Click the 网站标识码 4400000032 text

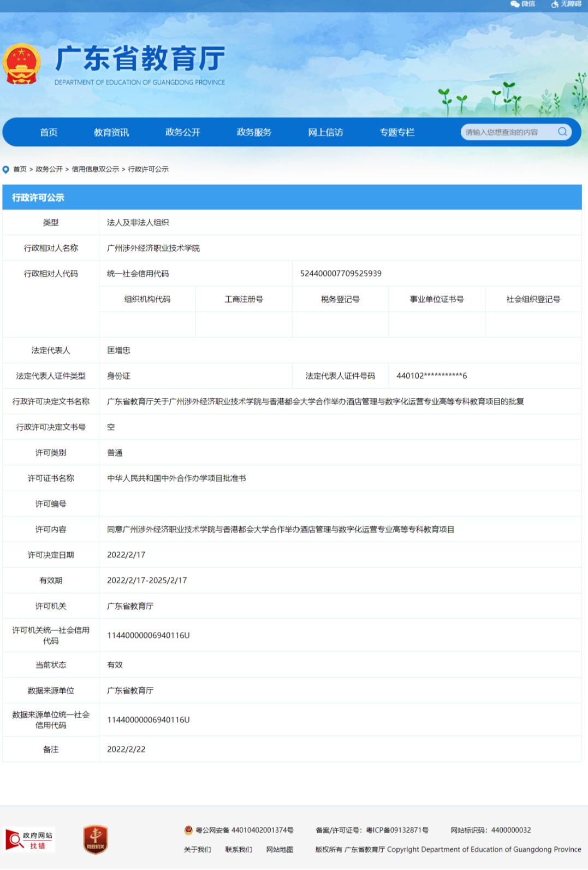(491, 830)
